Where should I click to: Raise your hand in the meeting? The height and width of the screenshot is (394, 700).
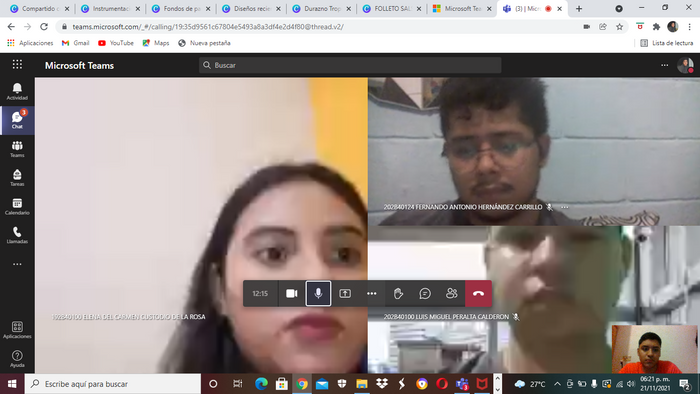398,293
